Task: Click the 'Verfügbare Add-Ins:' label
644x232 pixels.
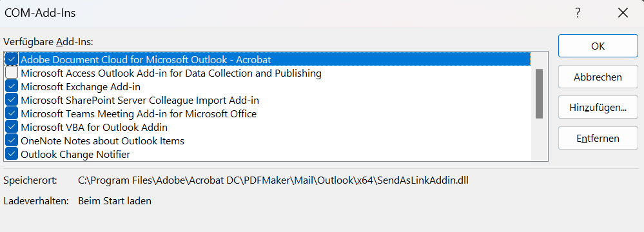Action: (48, 41)
